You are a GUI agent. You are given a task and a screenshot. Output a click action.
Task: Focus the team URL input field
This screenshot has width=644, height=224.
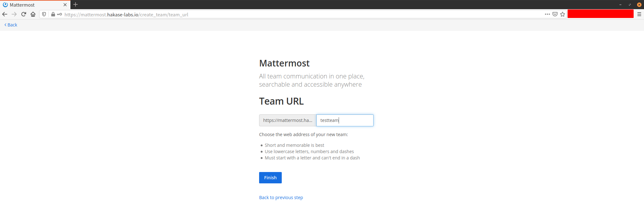click(x=345, y=120)
